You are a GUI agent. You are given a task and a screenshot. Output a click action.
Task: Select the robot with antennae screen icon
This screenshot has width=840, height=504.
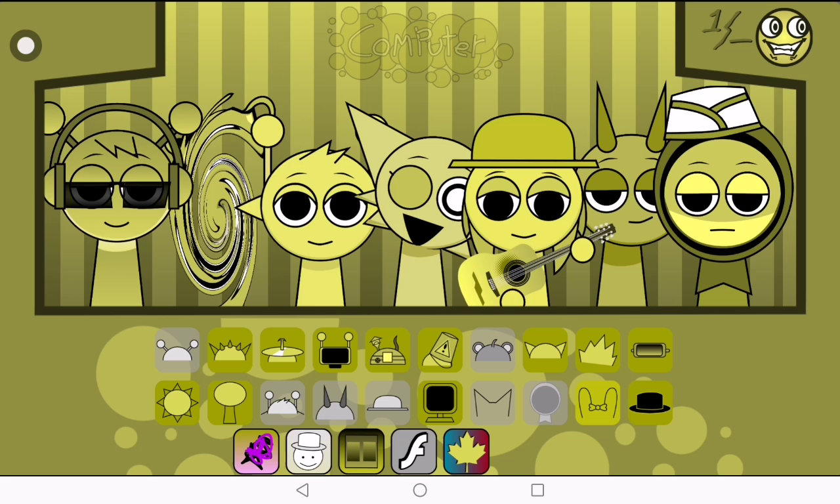click(335, 350)
